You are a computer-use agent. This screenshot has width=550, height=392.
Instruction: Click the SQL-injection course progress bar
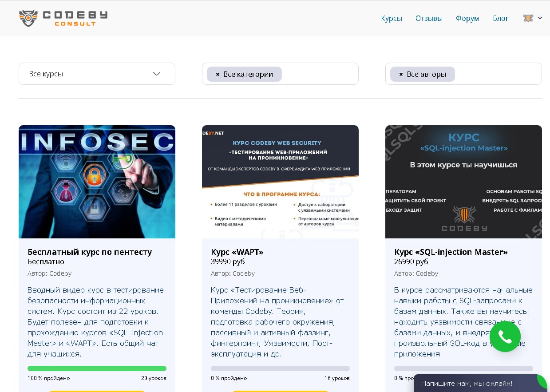pyautogui.click(x=463, y=368)
